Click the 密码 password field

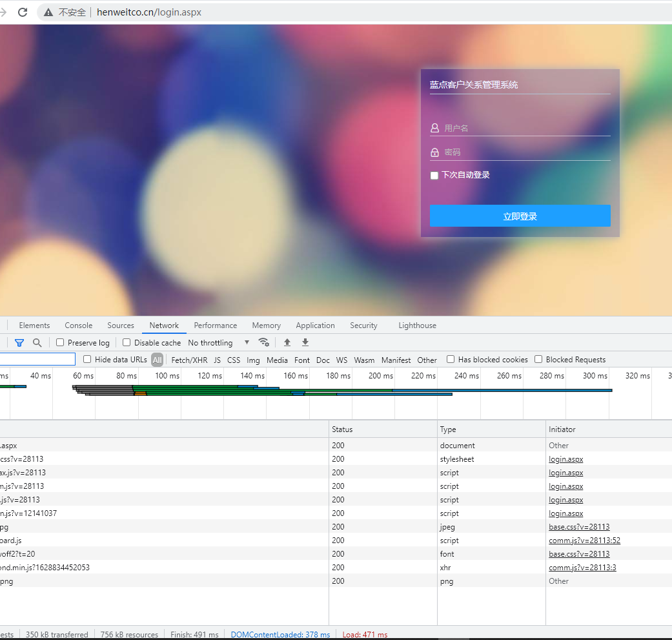coord(525,152)
